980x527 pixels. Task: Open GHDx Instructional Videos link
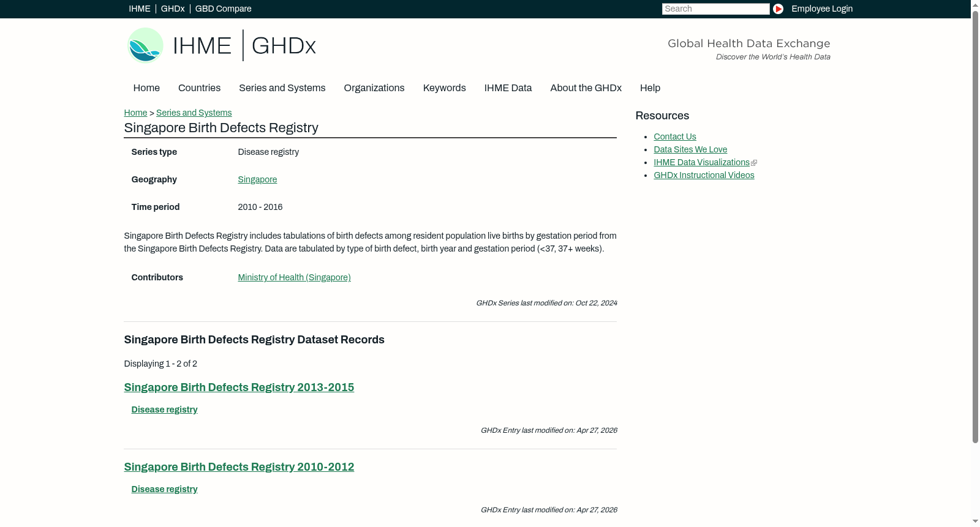(704, 176)
